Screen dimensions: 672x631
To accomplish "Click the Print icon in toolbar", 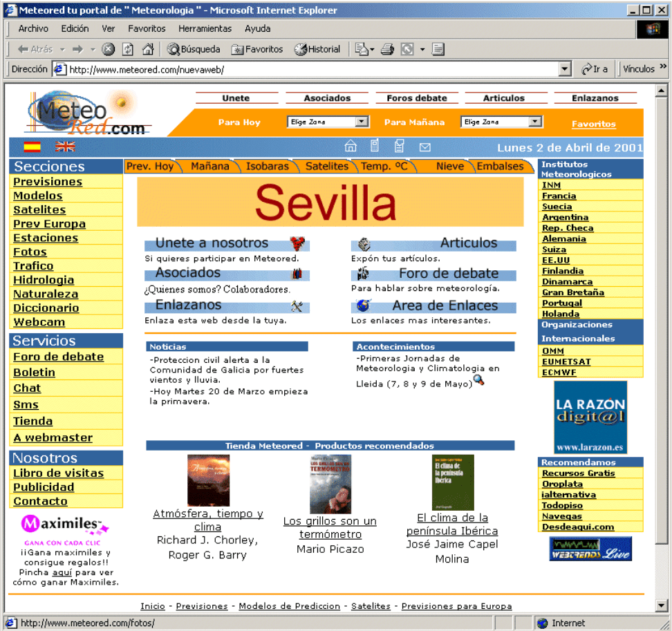I will tap(387, 50).
